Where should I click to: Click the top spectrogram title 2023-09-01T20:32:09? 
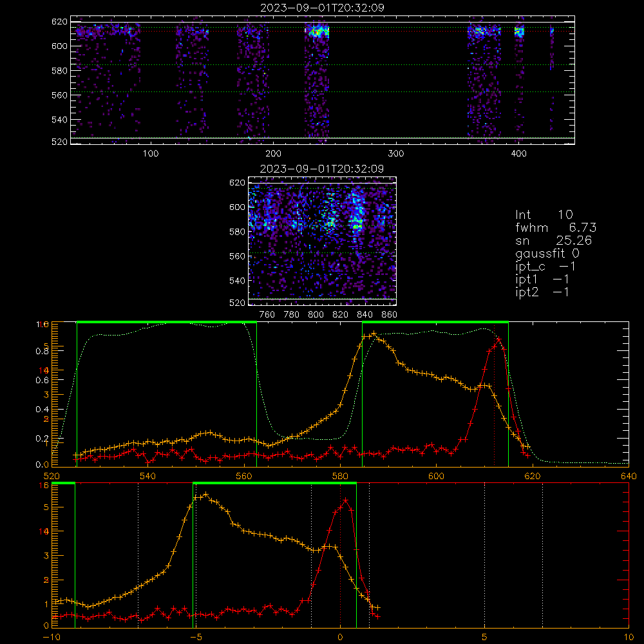tap(322, 8)
